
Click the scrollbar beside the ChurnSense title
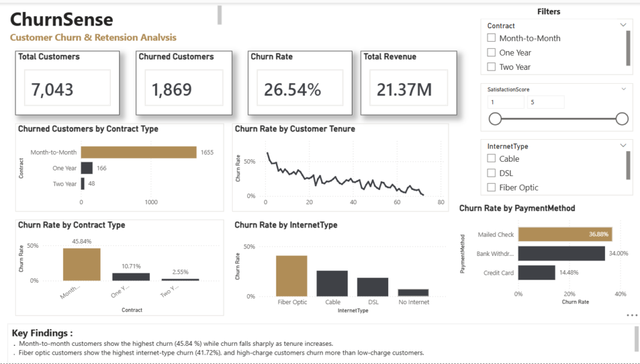219,15
